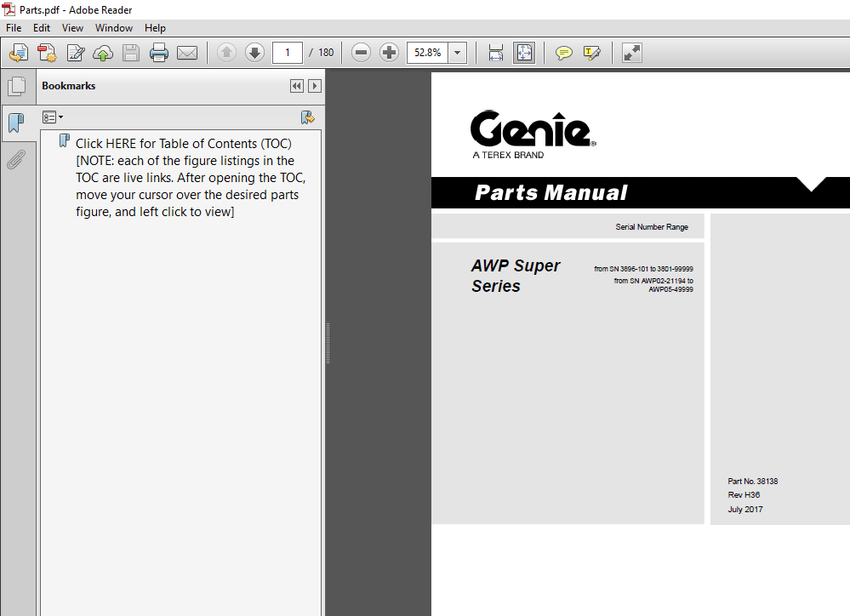Select the Sticky Note comment tool
The height and width of the screenshot is (616, 850).
coord(563,52)
